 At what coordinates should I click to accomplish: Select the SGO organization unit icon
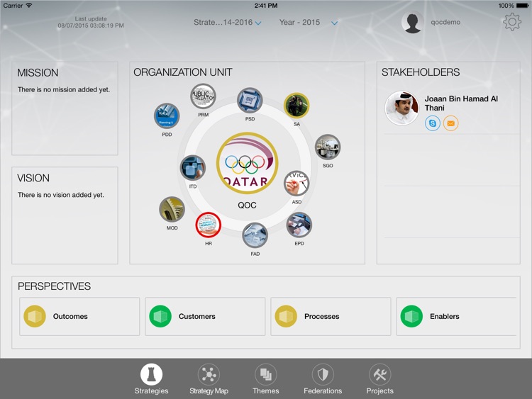pos(328,147)
